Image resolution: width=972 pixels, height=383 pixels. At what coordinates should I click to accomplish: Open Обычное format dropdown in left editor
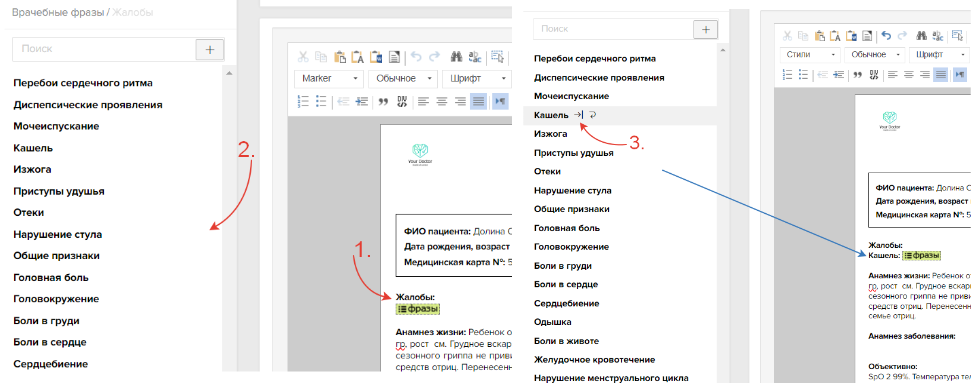(403, 79)
